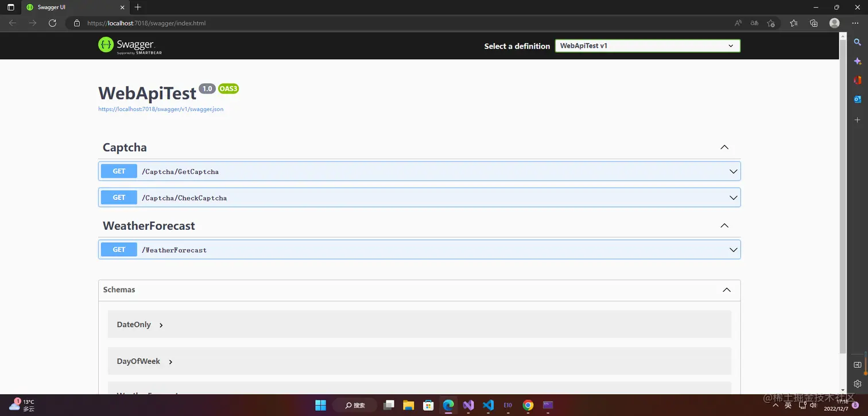
Task: Show hidden system tray icons
Action: (776, 405)
